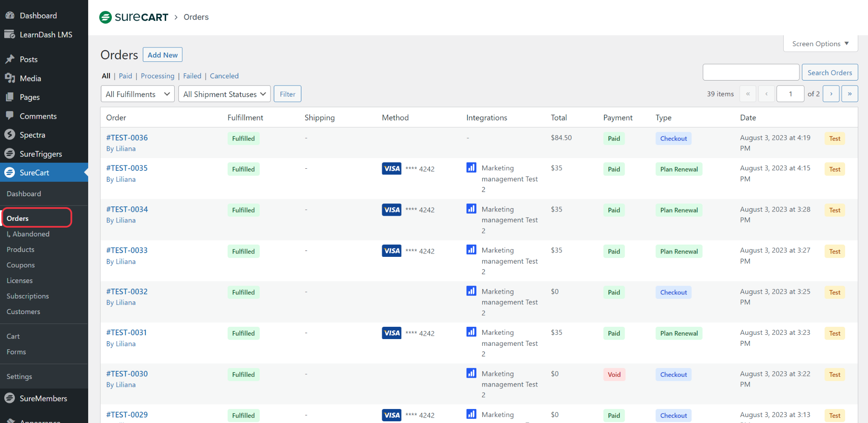Expand the All Fulfillments dropdown
Image resolution: width=868 pixels, height=423 pixels.
click(138, 94)
